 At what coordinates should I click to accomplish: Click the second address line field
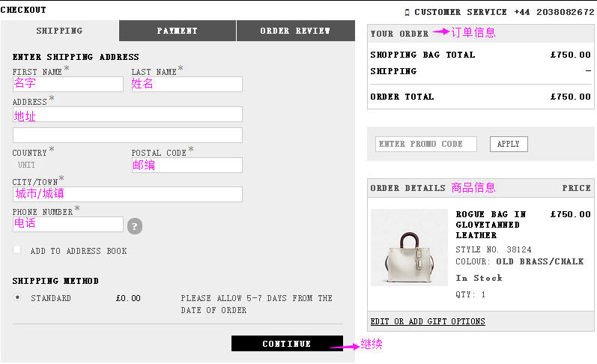point(127,135)
